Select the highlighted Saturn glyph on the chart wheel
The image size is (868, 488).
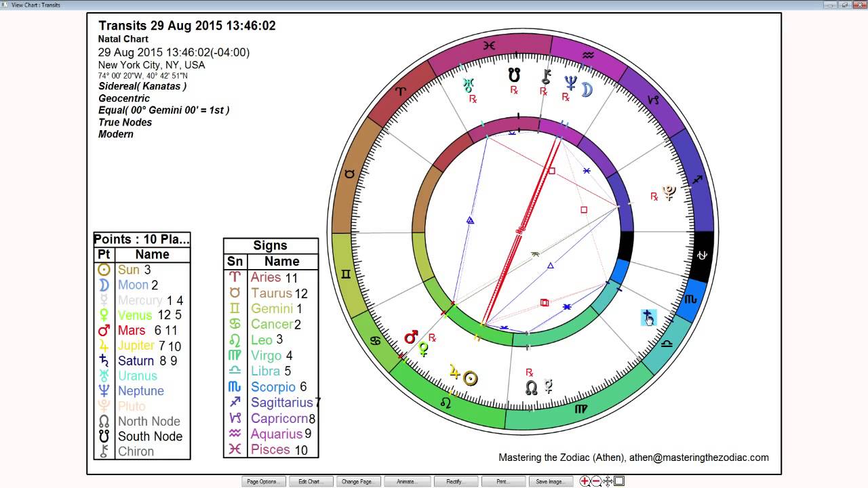648,317
